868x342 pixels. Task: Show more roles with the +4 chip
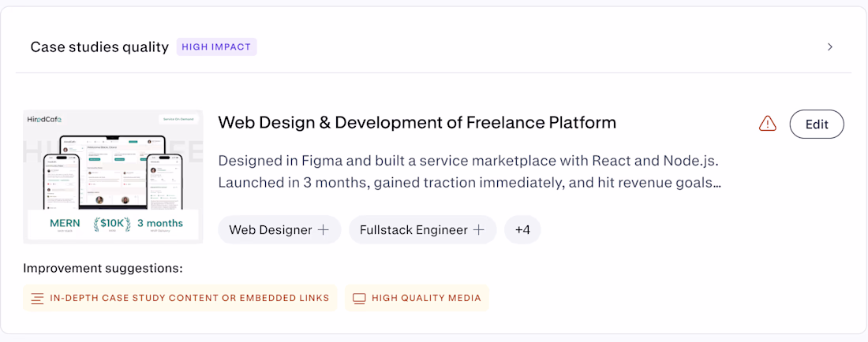[522, 230]
